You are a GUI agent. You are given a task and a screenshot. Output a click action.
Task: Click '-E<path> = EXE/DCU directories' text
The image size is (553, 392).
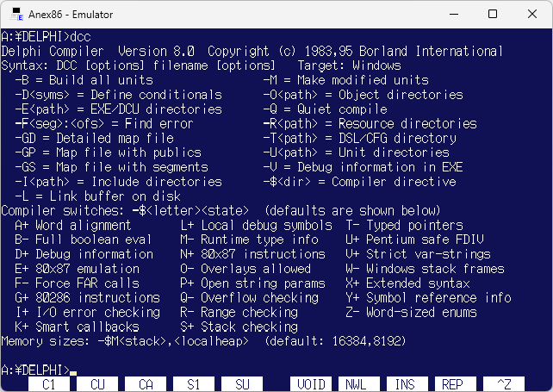[119, 109]
